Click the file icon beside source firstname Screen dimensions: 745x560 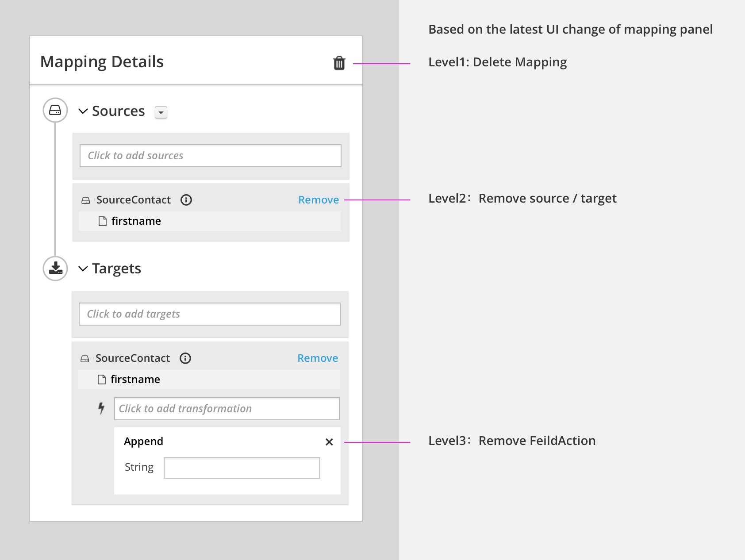coord(103,221)
